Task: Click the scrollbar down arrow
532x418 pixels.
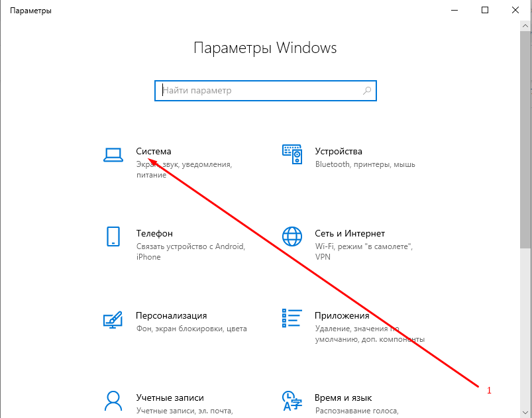Action: [x=525, y=413]
